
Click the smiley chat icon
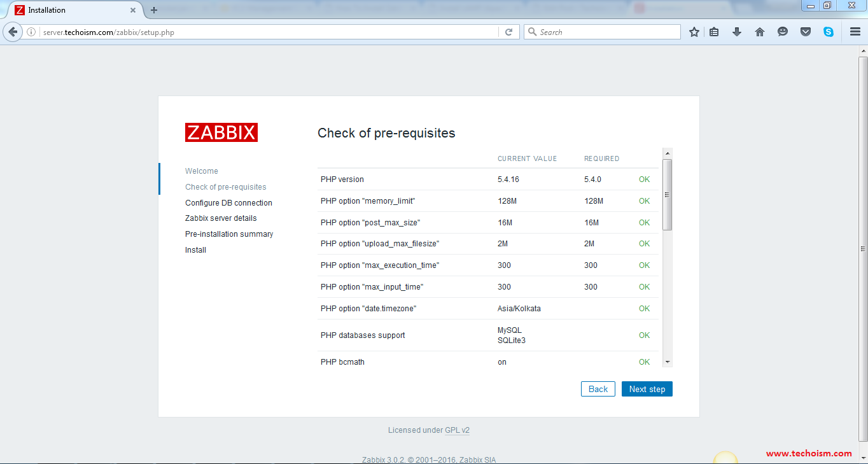pyautogui.click(x=783, y=32)
